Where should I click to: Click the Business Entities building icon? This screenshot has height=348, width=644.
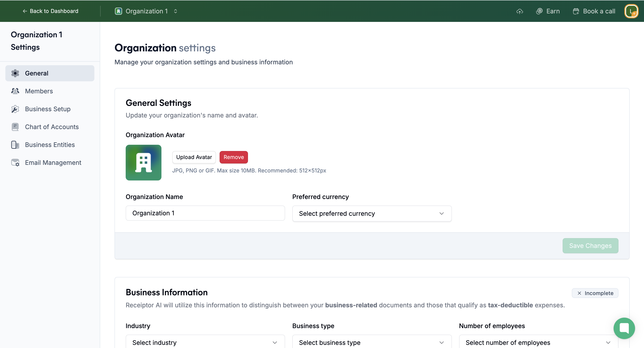pos(15,145)
